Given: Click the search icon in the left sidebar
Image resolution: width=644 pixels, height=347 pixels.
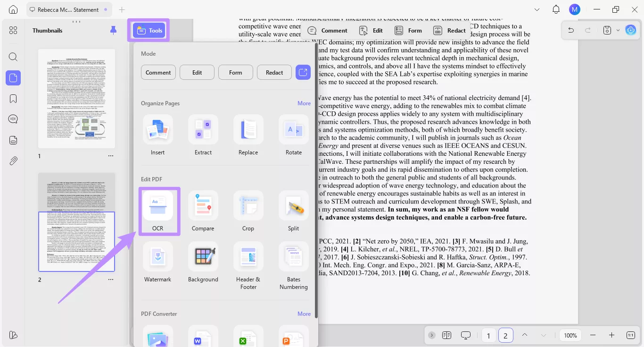Looking at the screenshot, I should 13,56.
